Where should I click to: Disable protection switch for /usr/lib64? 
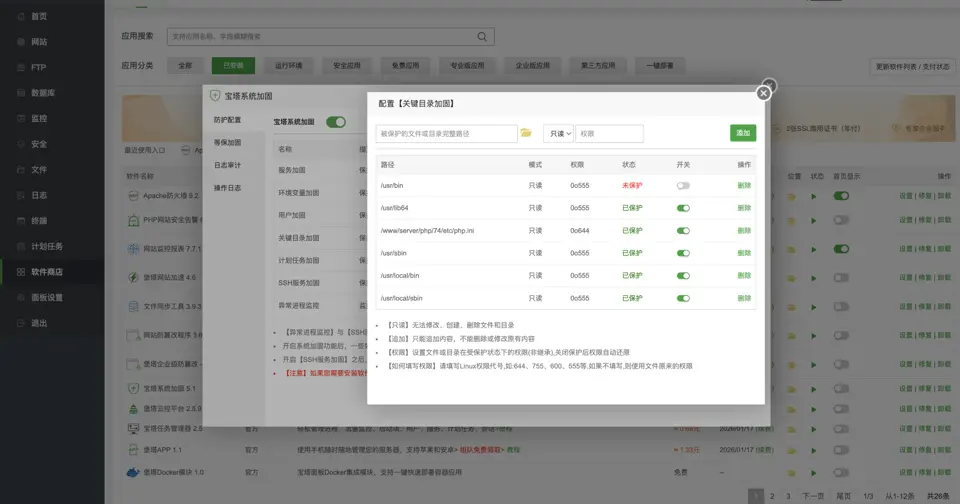(683, 208)
